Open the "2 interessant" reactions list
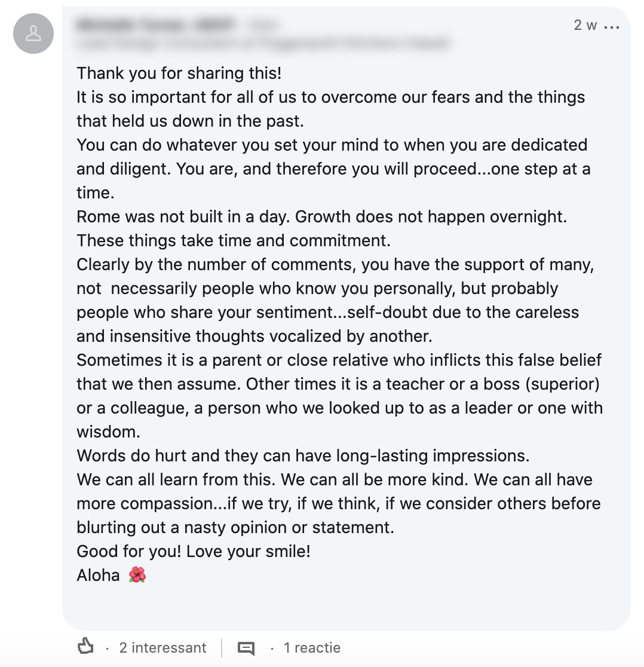644x667 pixels. [x=162, y=648]
